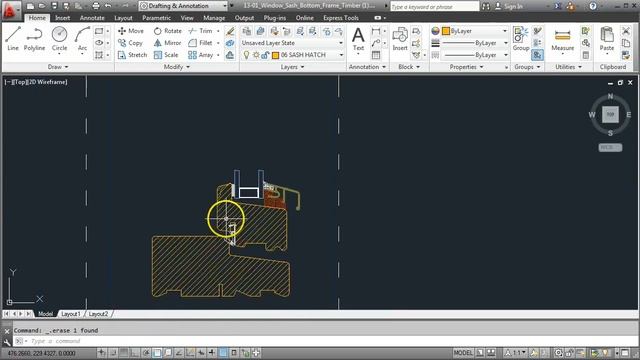Image resolution: width=640 pixels, height=360 pixels.
Task: Open the Express Tools ribbon tab
Action: tap(341, 18)
